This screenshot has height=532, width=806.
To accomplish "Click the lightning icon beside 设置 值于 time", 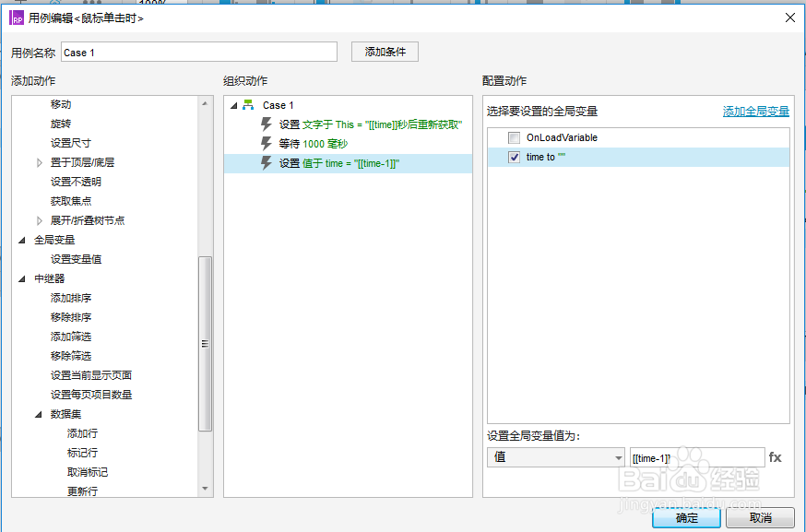I will pos(267,163).
